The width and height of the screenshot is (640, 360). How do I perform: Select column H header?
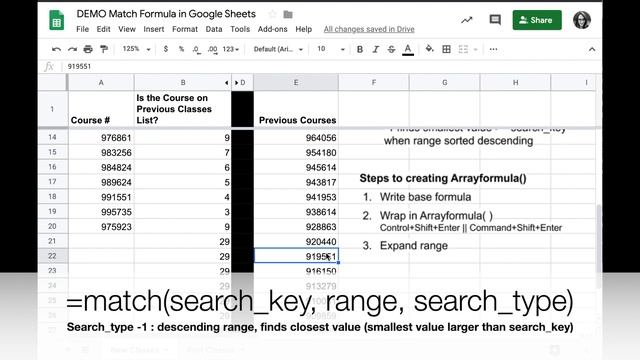point(516,82)
